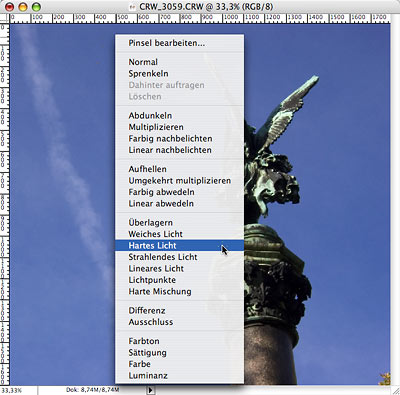Select Farbig abwedeln mode
The height and width of the screenshot is (395, 400).
click(179, 192)
